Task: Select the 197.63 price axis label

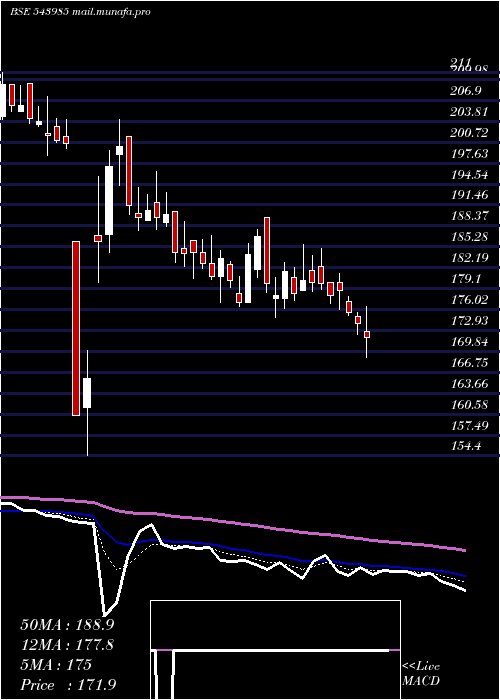Action: [x=469, y=154]
